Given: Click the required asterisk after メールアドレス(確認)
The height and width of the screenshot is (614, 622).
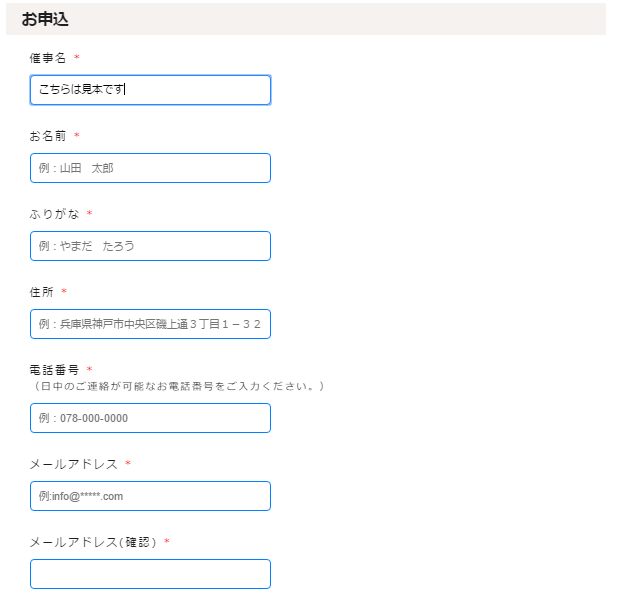Looking at the screenshot, I should point(167,542).
